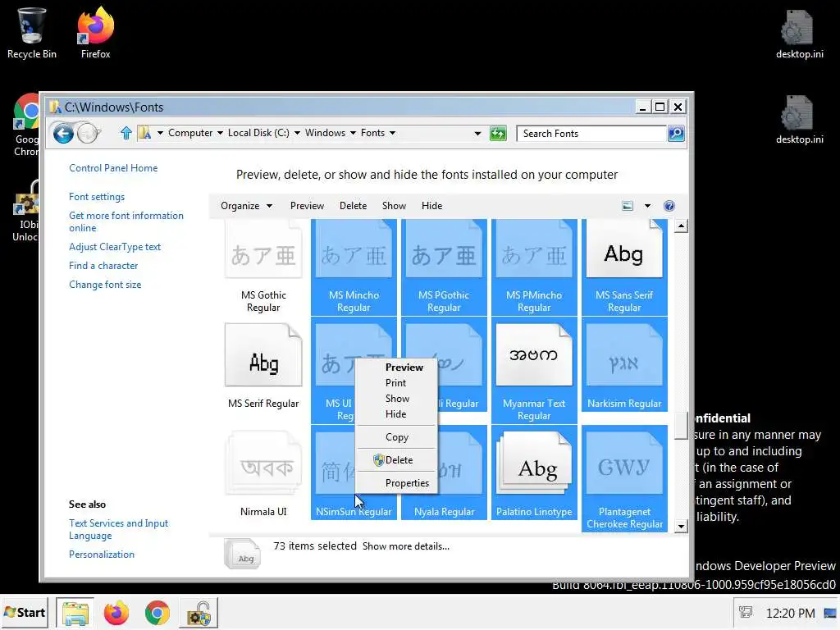Choose Show in context menu
Image resolution: width=840 pixels, height=630 pixels.
click(x=396, y=398)
